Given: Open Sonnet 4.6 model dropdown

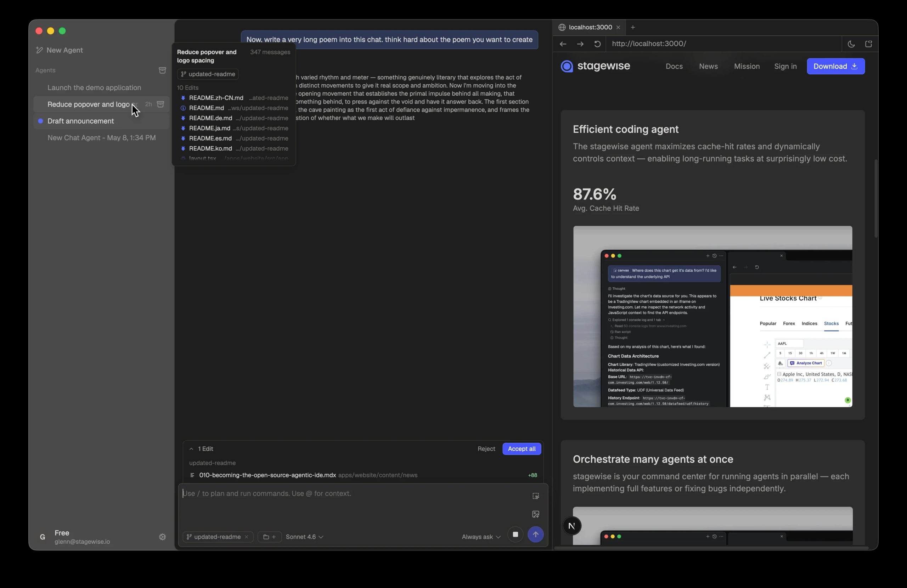Looking at the screenshot, I should pos(304,537).
